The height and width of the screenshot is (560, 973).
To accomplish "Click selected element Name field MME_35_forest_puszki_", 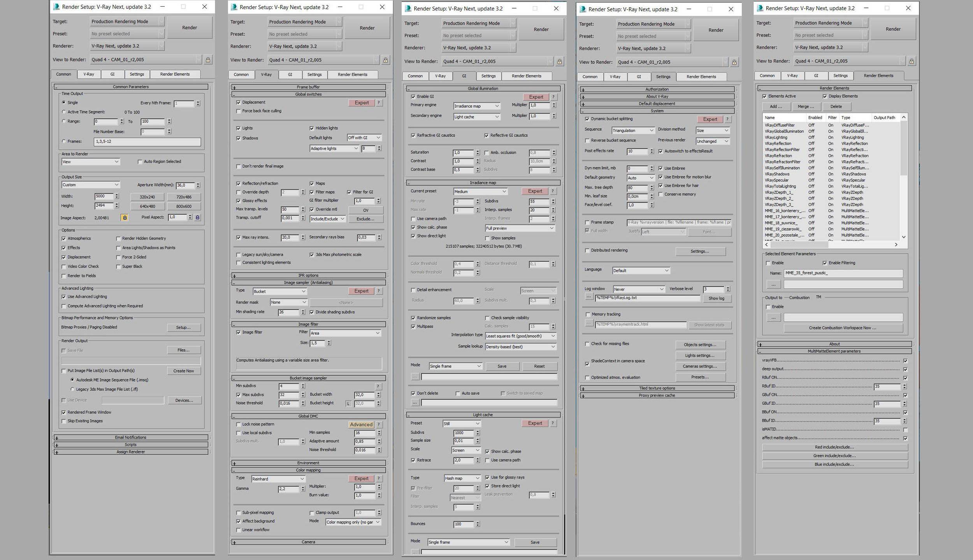I will (843, 273).
